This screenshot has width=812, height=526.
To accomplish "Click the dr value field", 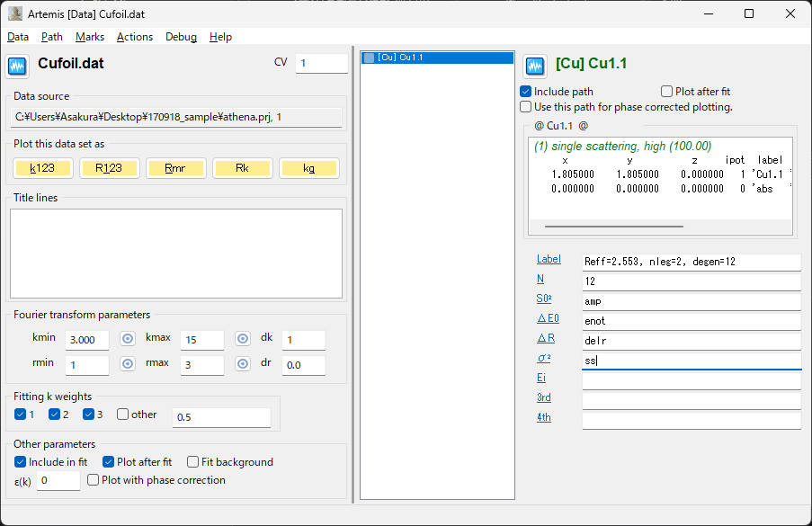I will tap(303, 364).
